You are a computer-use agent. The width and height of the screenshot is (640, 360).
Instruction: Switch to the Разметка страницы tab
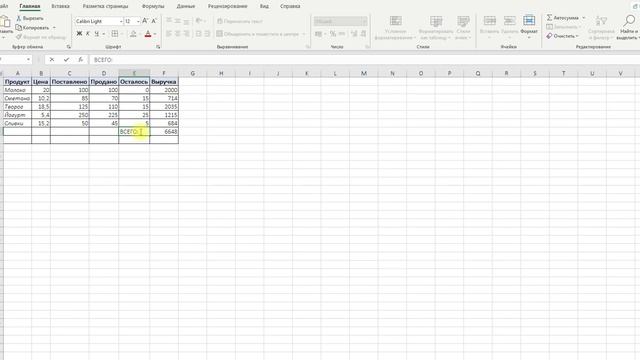[x=105, y=6]
